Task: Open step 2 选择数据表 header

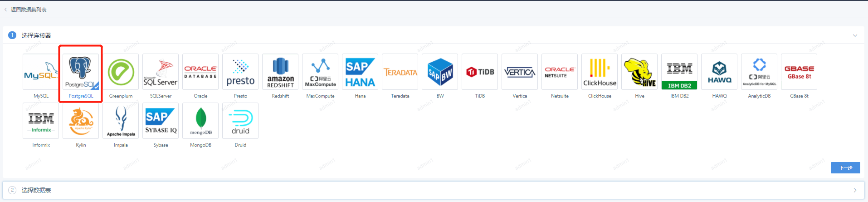Action: (x=434, y=190)
